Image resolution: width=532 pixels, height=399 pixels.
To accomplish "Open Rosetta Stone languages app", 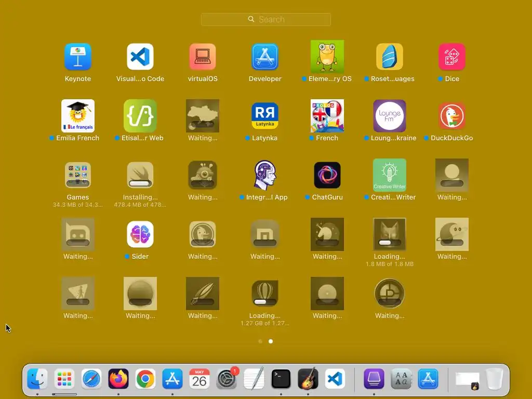I will [x=390, y=57].
